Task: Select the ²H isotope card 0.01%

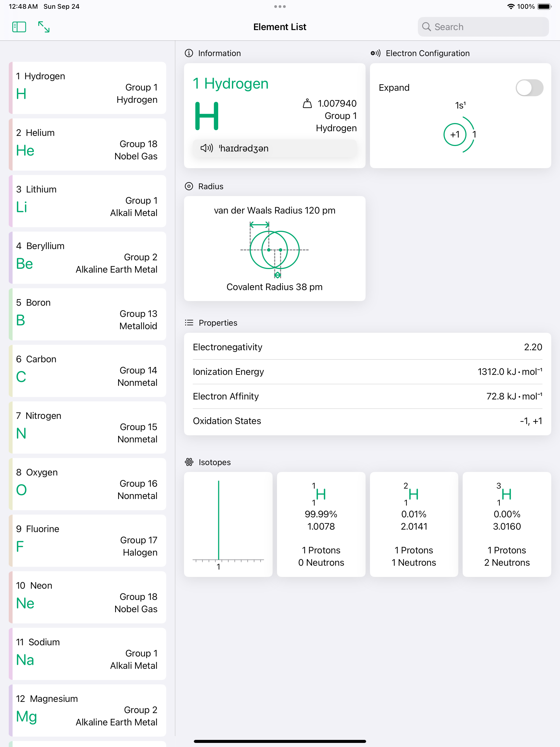Action: tap(414, 524)
